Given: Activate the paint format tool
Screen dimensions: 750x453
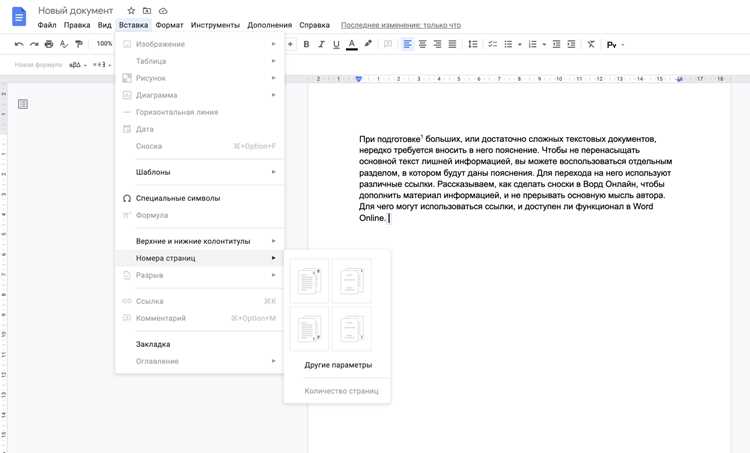Looking at the screenshot, I should 79,44.
